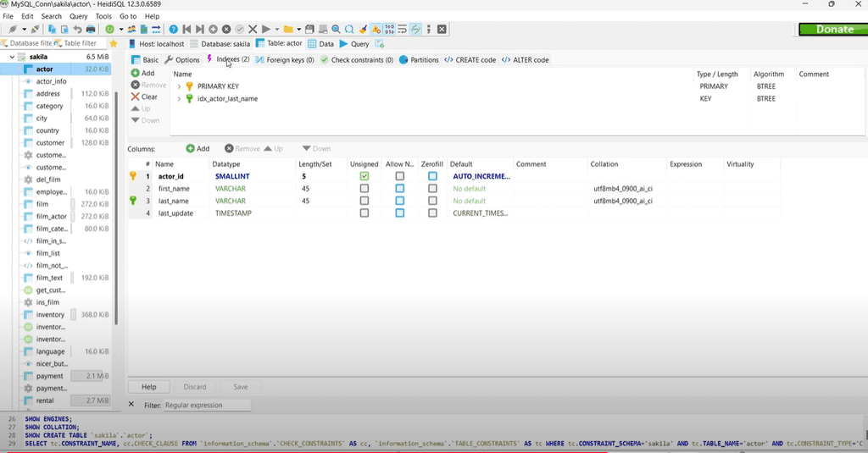Open the Tools menu
Screen dimensions: 868x453
(103, 16)
